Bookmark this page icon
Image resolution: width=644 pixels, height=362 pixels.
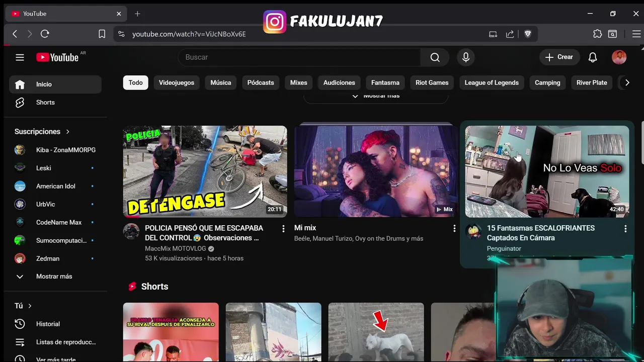point(102,34)
